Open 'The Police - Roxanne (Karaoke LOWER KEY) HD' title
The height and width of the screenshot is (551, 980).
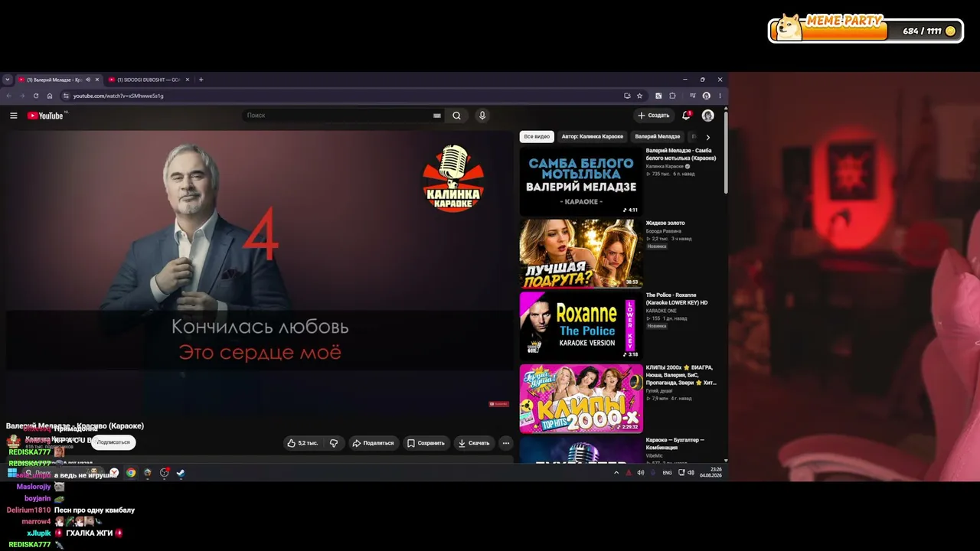(x=677, y=298)
